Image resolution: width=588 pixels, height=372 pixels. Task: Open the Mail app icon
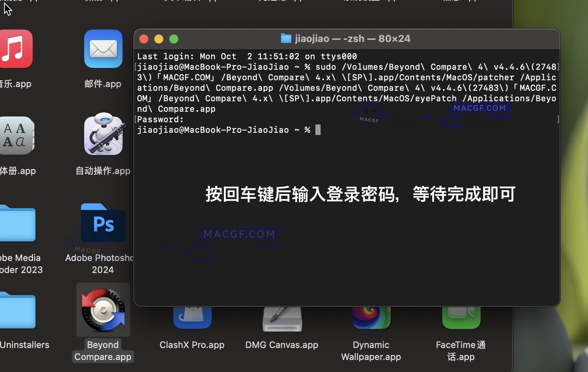point(103,49)
